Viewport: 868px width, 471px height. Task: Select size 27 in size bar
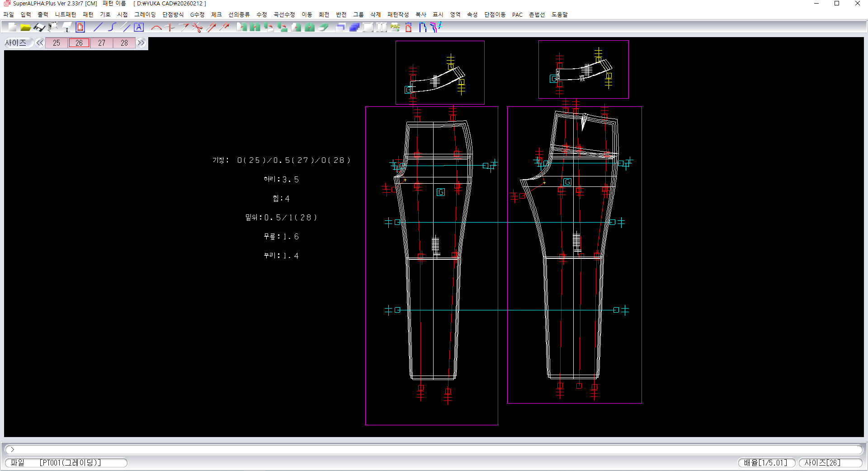(102, 43)
